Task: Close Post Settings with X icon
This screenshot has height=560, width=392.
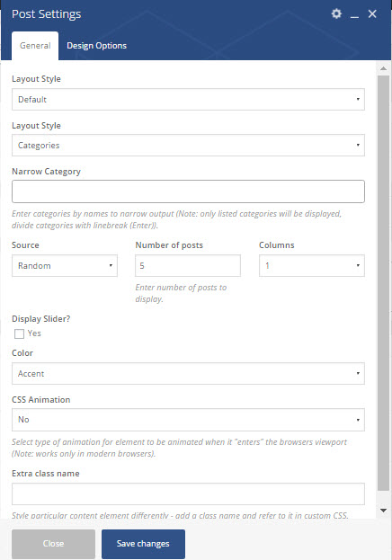Action: click(x=372, y=13)
